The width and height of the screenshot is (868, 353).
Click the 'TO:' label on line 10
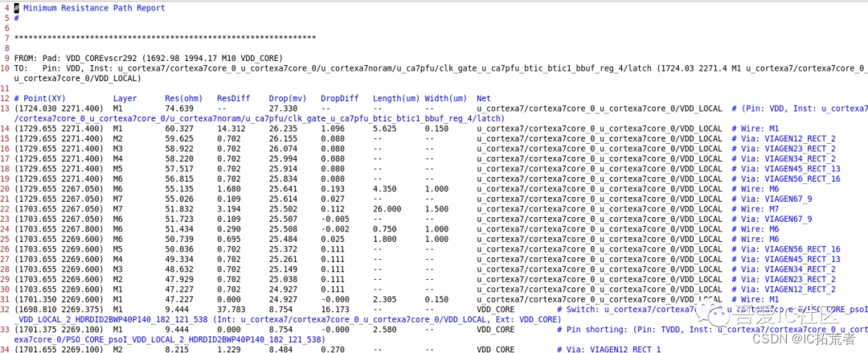coord(20,68)
